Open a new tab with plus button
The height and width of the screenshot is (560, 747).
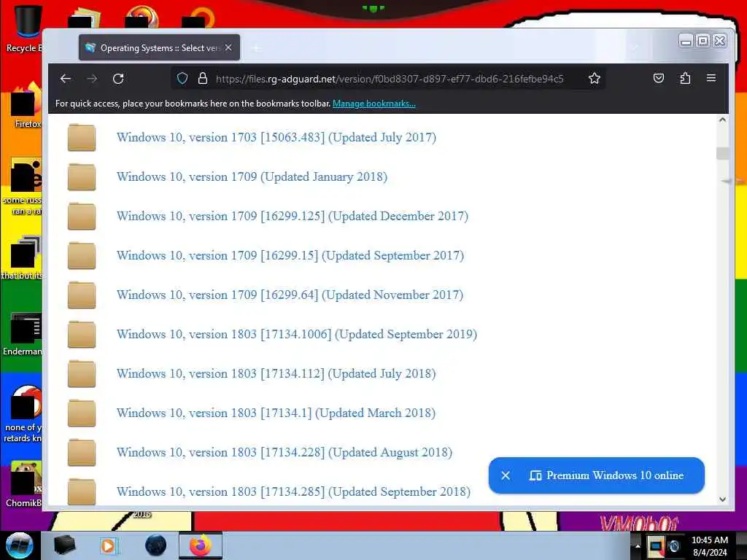(256, 48)
